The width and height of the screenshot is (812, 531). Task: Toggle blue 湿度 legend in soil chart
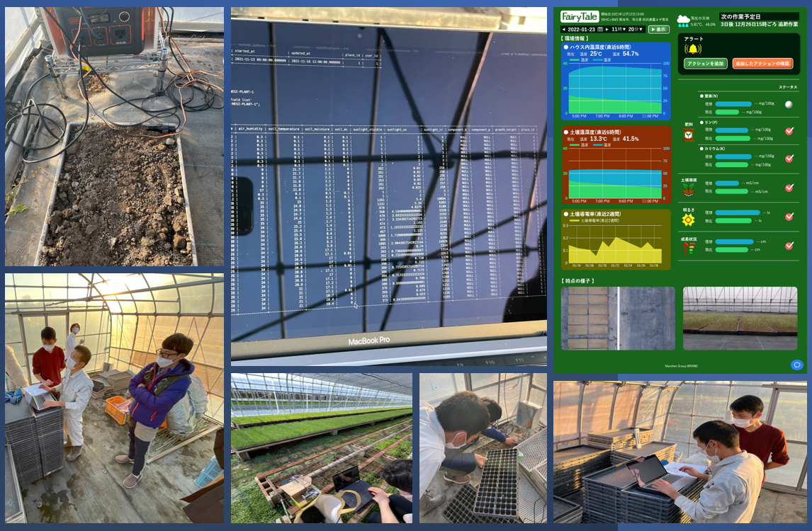pyautogui.click(x=602, y=145)
